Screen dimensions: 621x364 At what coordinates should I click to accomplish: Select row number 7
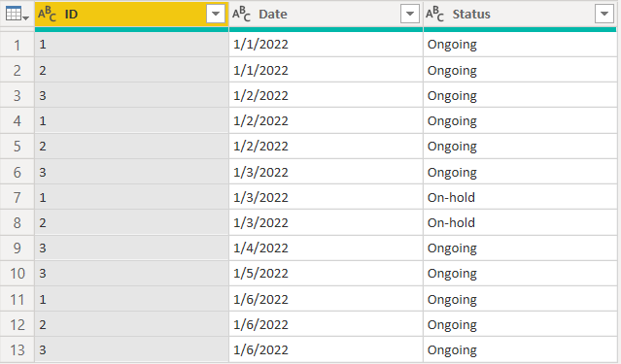[x=17, y=197]
